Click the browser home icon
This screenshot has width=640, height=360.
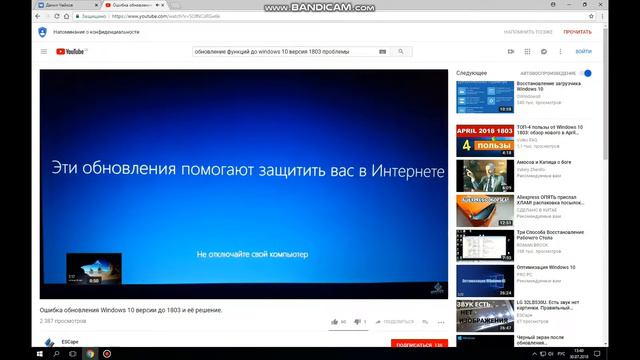click(x=67, y=16)
